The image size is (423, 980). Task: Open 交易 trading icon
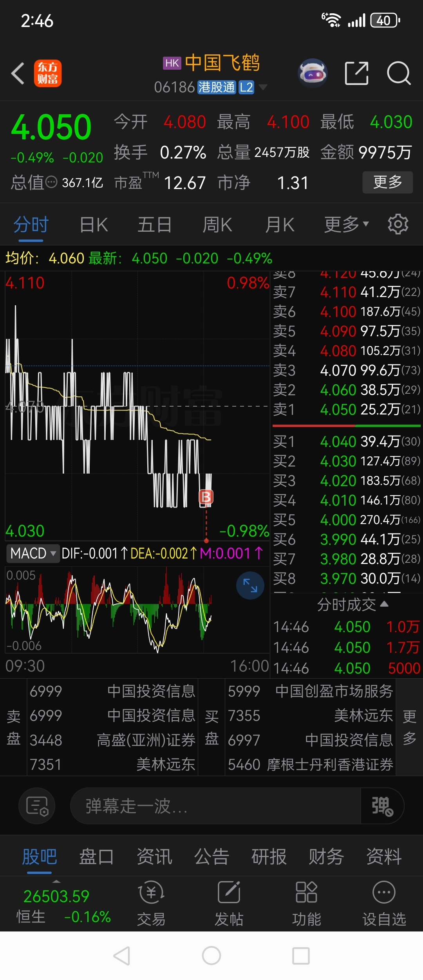151,903
